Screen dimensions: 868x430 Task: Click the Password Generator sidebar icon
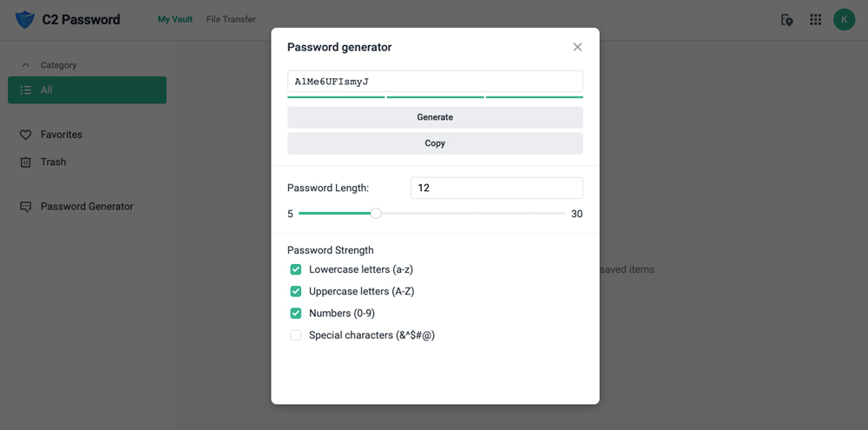tap(25, 206)
